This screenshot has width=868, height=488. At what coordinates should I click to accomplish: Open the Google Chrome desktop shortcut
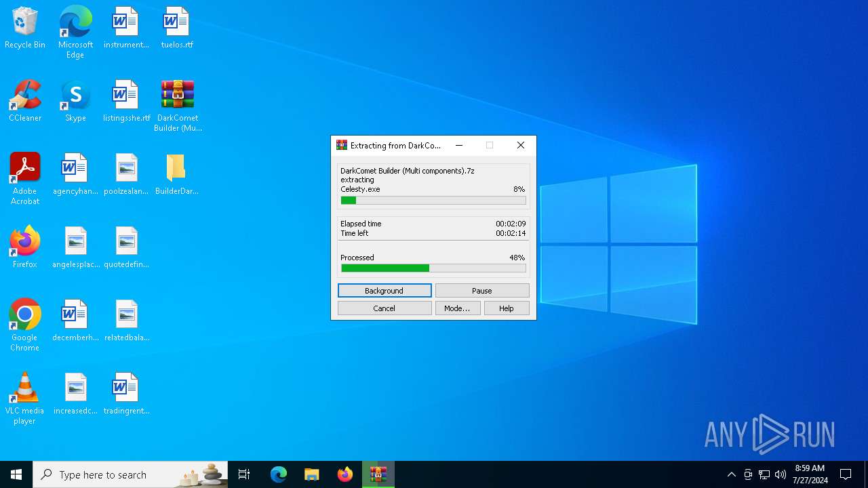(x=25, y=325)
